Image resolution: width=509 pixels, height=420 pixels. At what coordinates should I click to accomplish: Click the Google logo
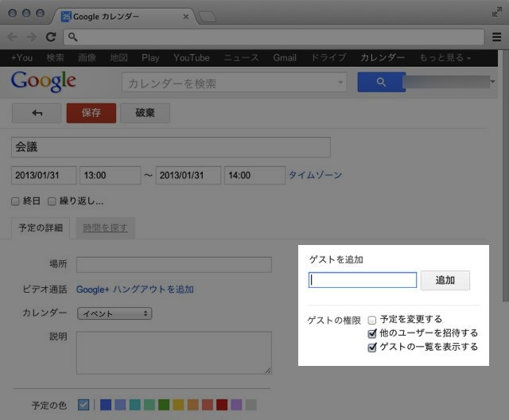(43, 81)
